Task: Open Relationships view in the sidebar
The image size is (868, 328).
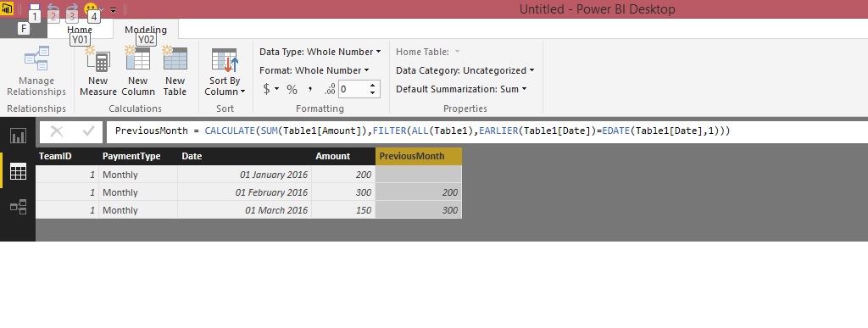Action: click(x=19, y=207)
